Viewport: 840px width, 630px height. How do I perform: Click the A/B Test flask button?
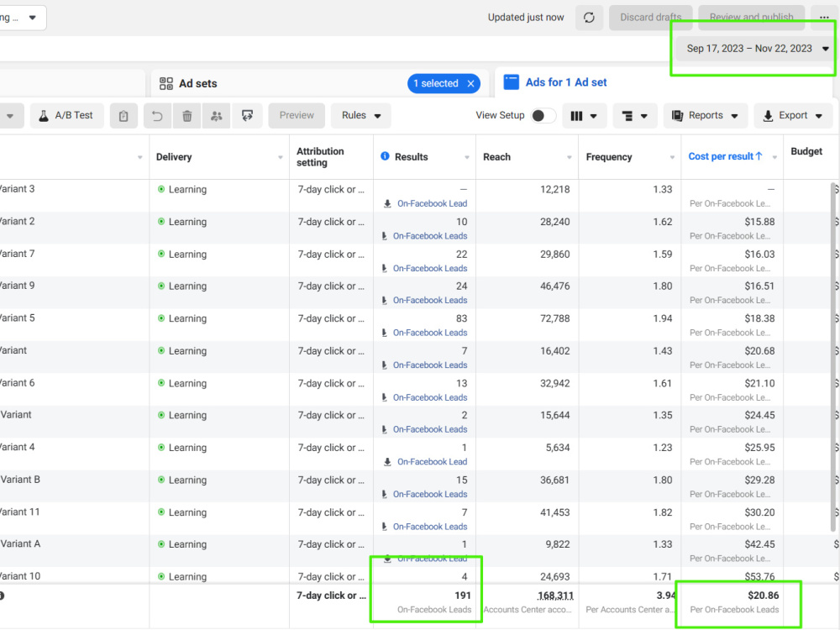(66, 116)
